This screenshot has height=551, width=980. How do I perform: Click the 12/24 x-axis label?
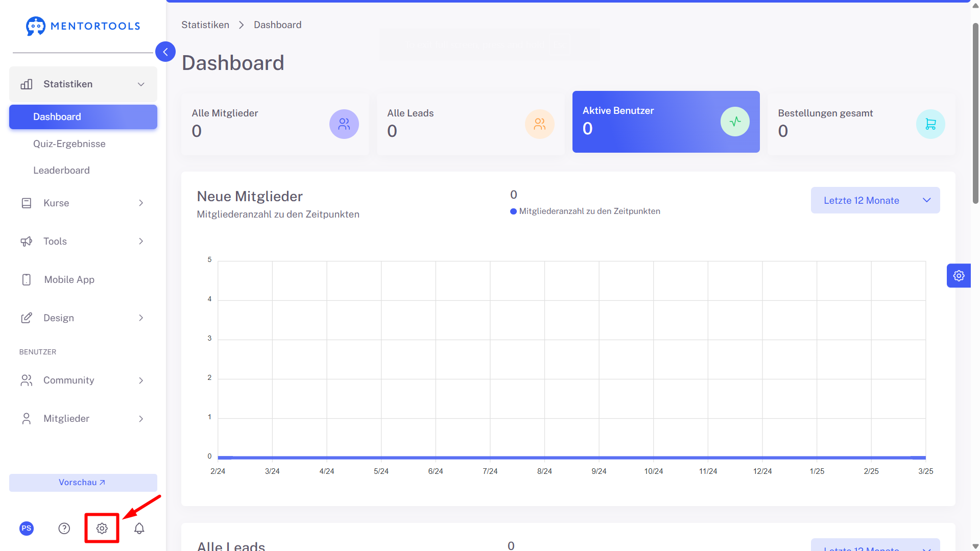(x=762, y=471)
